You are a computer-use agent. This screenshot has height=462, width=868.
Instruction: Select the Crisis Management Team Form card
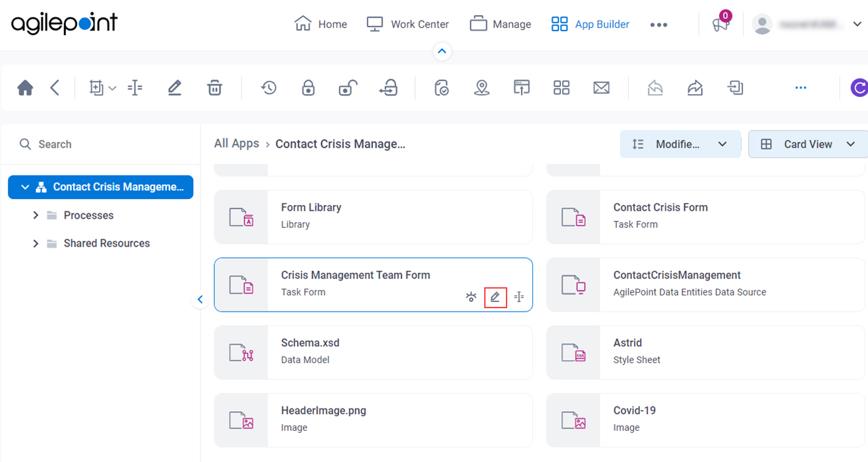373,285
